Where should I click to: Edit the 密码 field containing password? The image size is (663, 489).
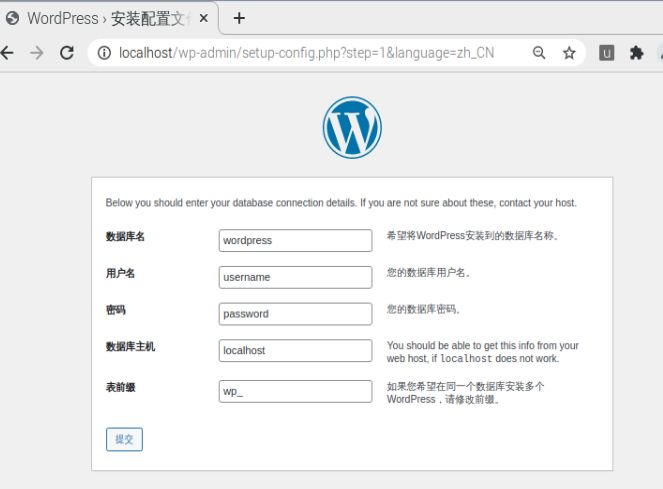click(x=296, y=314)
